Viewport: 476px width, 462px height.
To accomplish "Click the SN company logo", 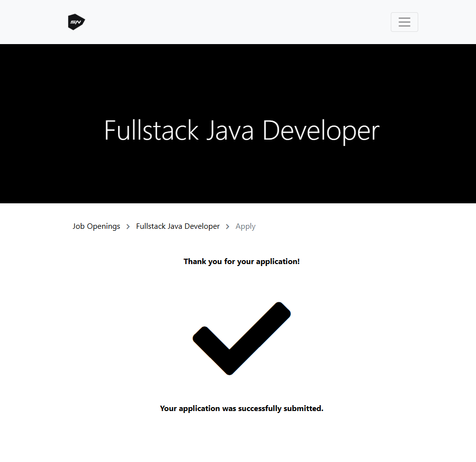I will coord(76,22).
